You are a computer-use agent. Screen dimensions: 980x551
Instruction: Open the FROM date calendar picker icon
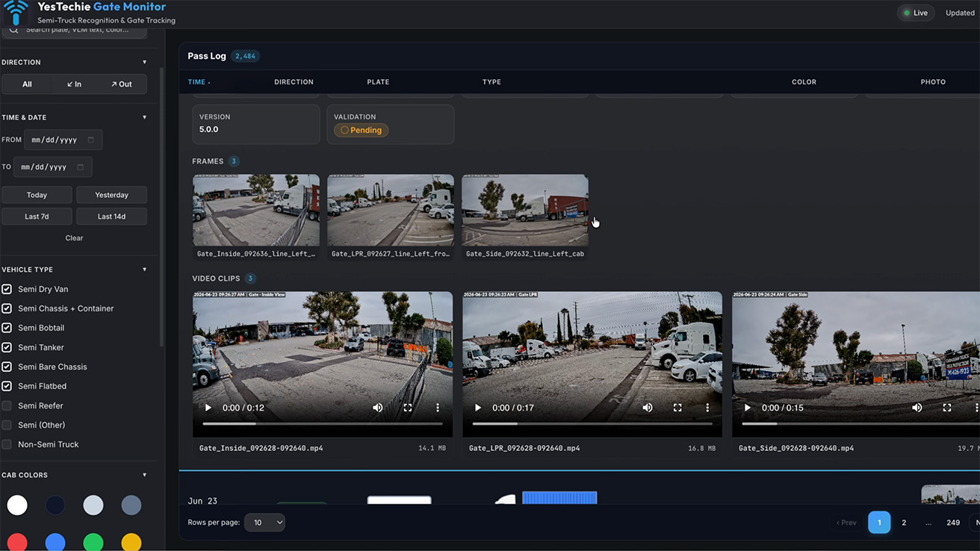click(x=91, y=140)
